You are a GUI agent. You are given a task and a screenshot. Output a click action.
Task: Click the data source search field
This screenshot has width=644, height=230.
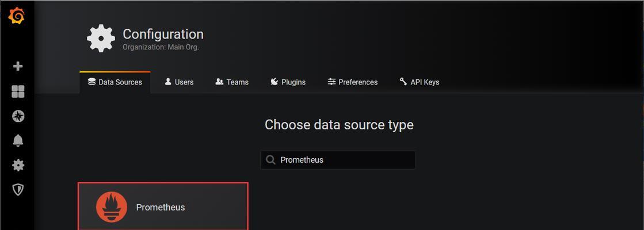[338, 160]
